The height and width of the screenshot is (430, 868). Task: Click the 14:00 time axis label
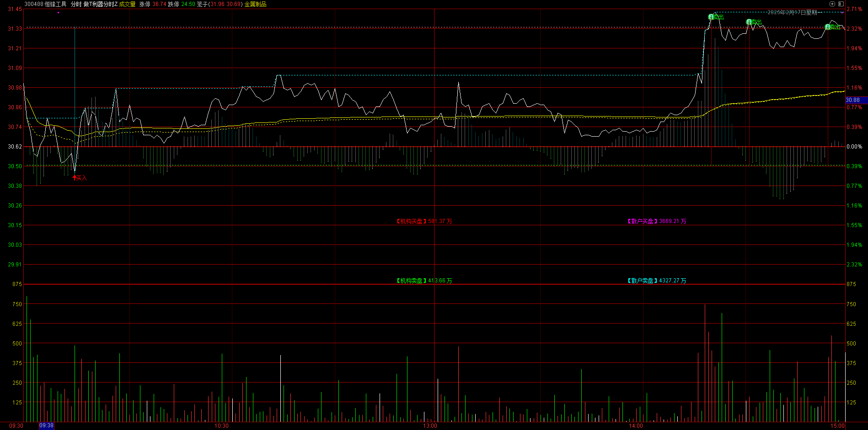[x=636, y=425]
